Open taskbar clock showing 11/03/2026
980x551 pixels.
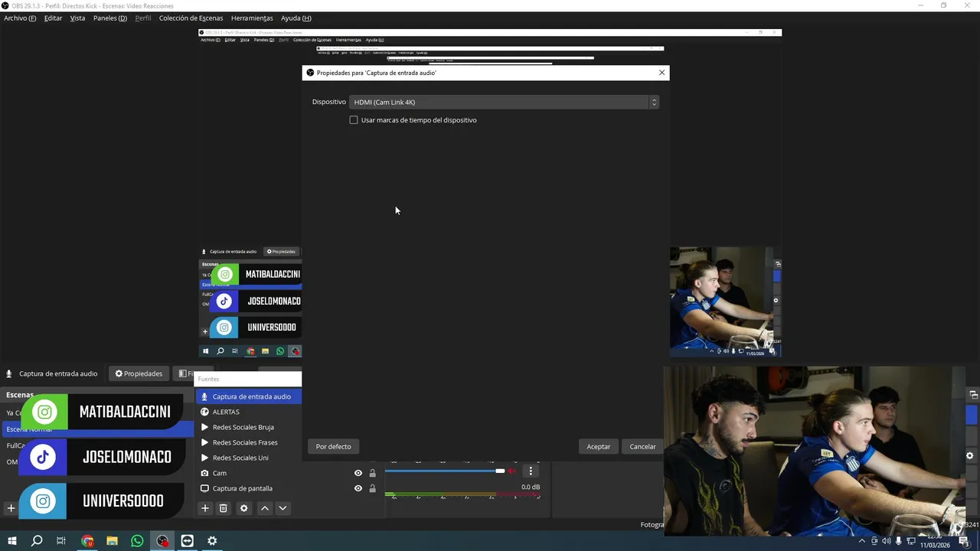click(935, 541)
